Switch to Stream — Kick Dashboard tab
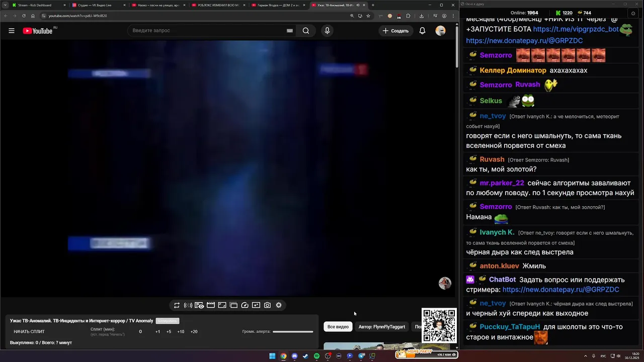 pyautogui.click(x=38, y=5)
